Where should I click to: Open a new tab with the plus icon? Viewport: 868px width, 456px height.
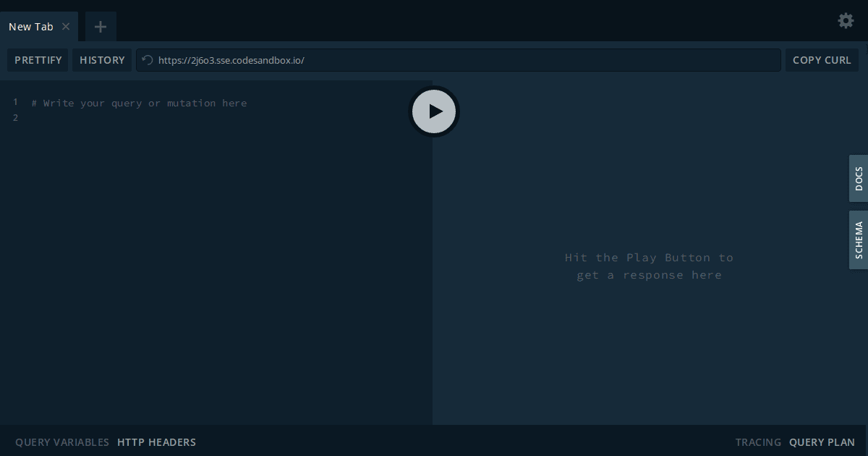[100, 26]
